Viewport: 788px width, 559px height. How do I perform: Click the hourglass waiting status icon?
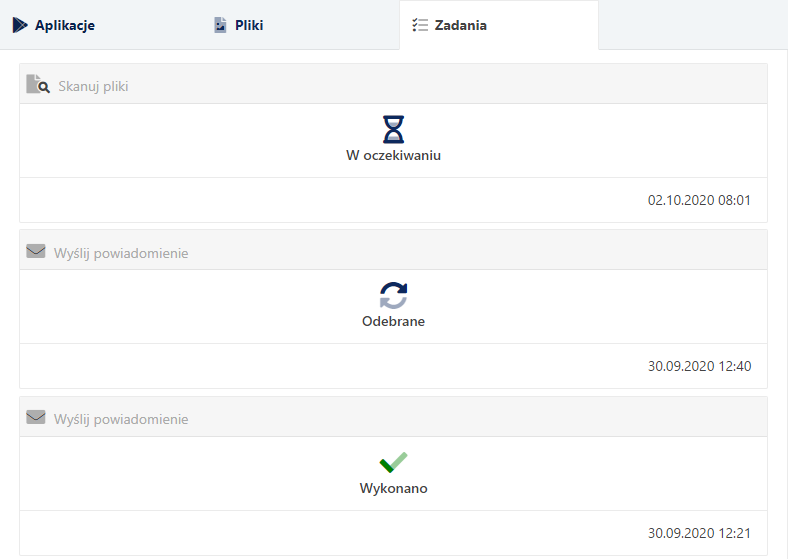point(394,129)
